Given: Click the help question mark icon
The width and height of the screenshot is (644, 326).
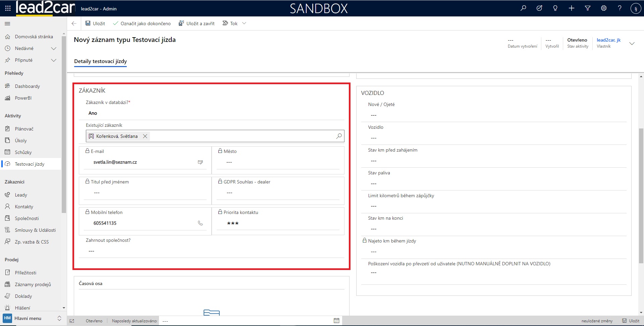Looking at the screenshot, I should tap(620, 8).
